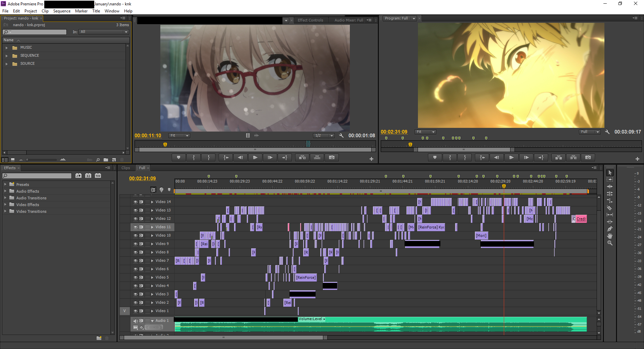The image size is (644, 349).
Task: Create new bin in Project panel
Action: coord(106,160)
